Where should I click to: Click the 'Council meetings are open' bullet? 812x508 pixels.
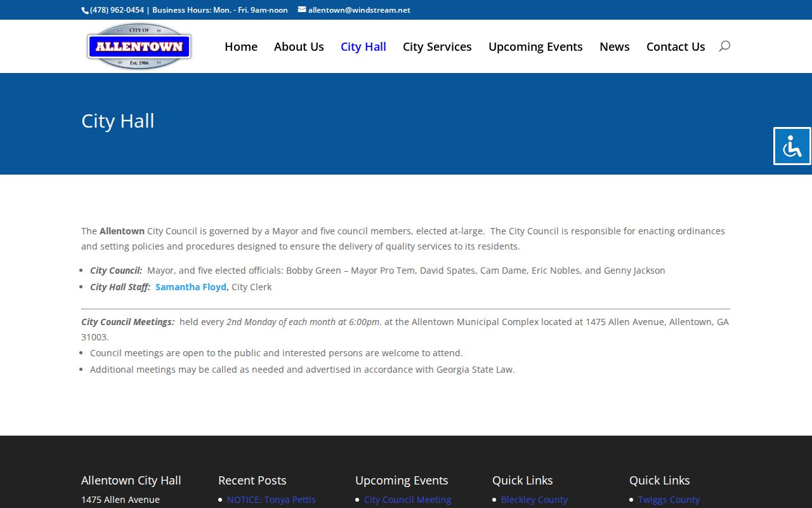[277, 353]
